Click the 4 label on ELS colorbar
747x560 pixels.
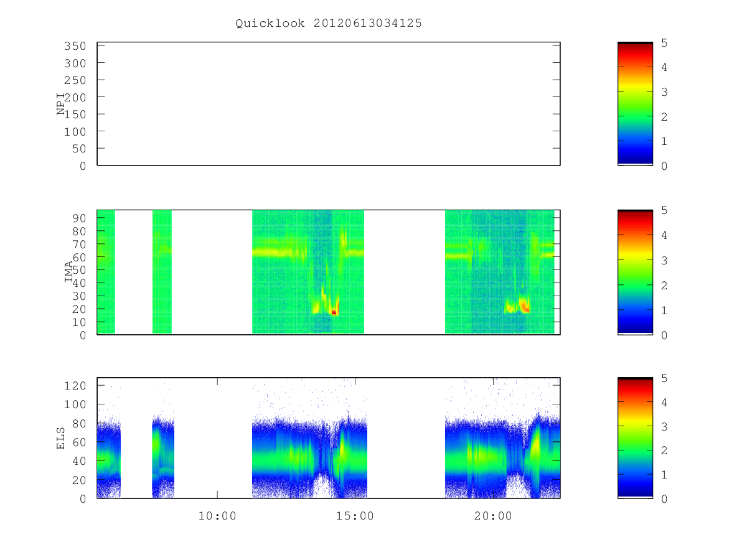point(665,403)
